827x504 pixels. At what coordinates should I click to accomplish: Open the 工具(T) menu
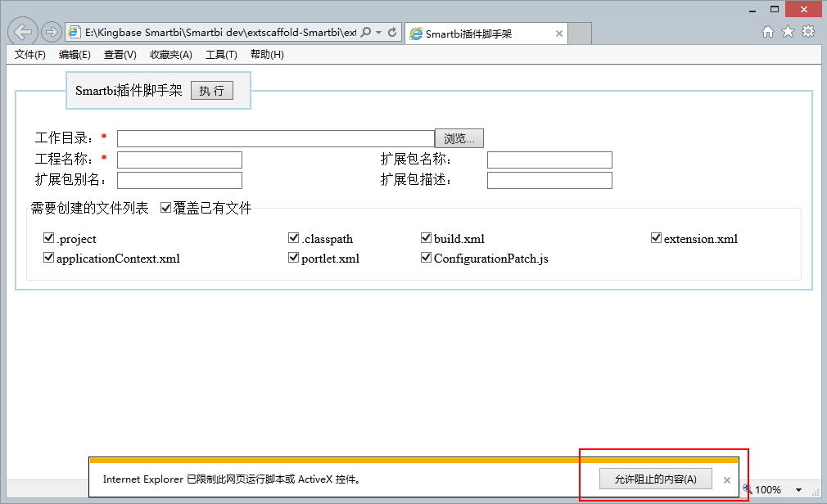pos(221,54)
